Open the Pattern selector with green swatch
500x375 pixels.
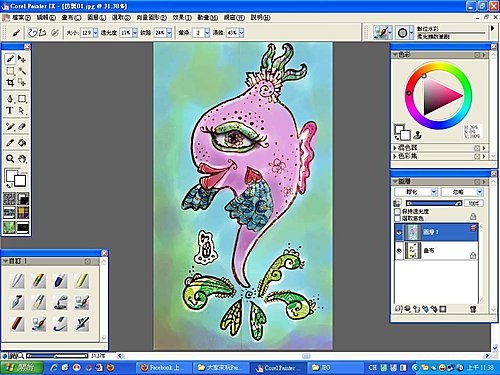(x=9, y=228)
